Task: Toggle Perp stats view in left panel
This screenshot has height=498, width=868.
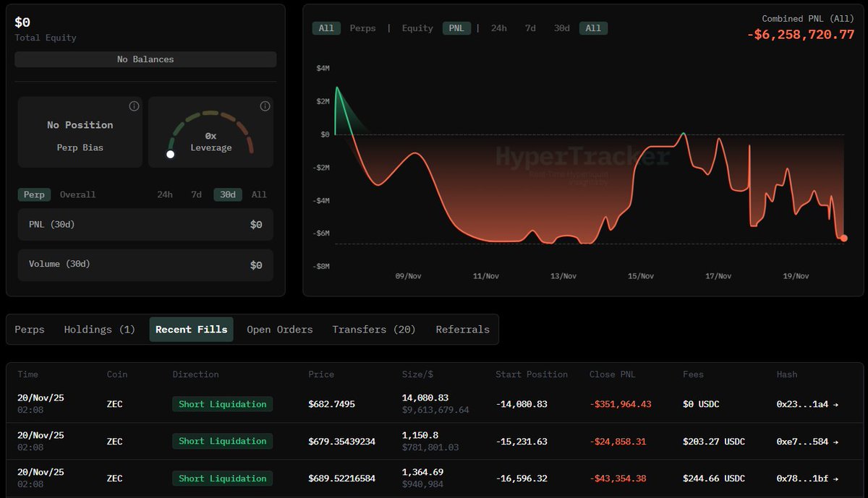Action: tap(34, 194)
